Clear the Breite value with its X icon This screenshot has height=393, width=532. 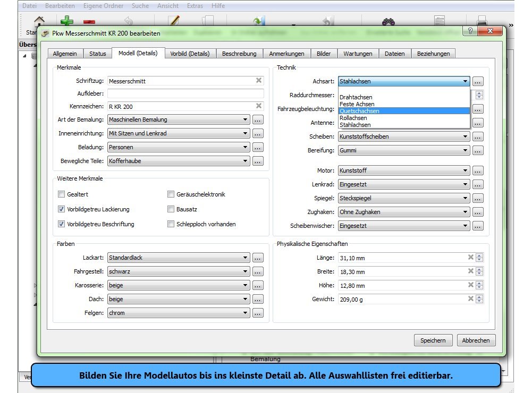pyautogui.click(x=470, y=271)
